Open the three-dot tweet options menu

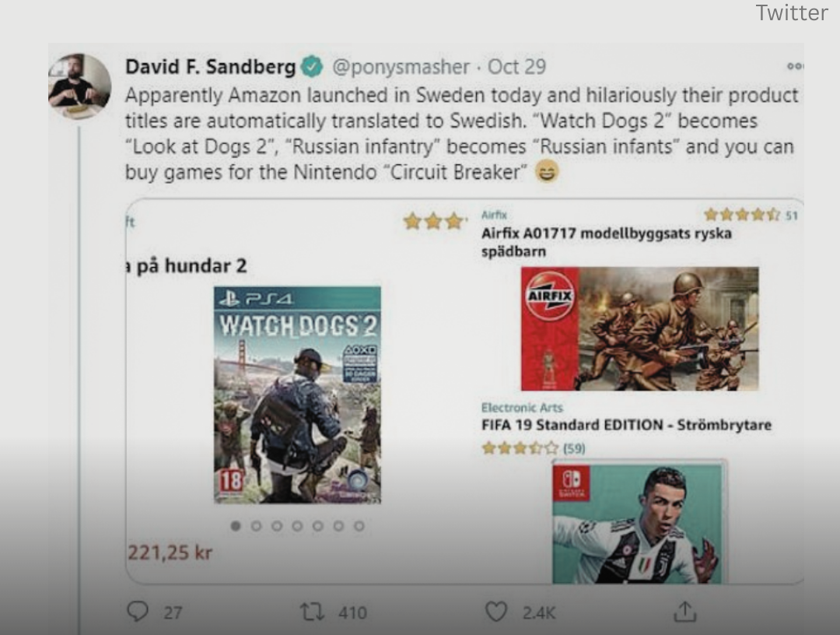coord(795,66)
